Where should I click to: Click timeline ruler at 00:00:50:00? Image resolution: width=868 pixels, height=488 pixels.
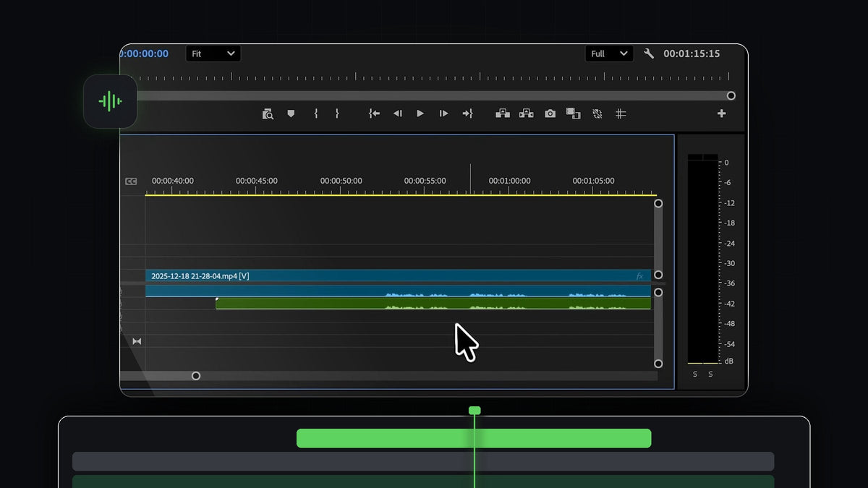tap(341, 181)
